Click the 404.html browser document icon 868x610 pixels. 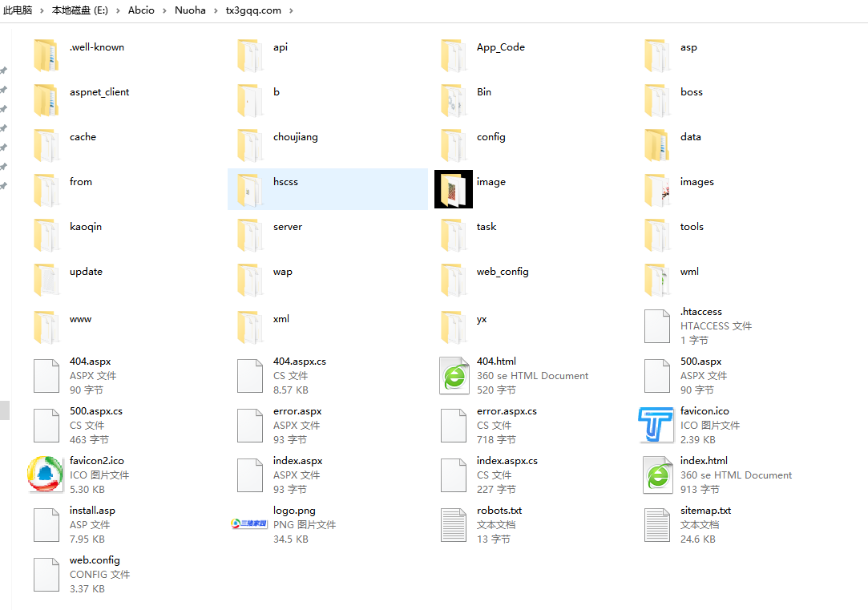454,376
